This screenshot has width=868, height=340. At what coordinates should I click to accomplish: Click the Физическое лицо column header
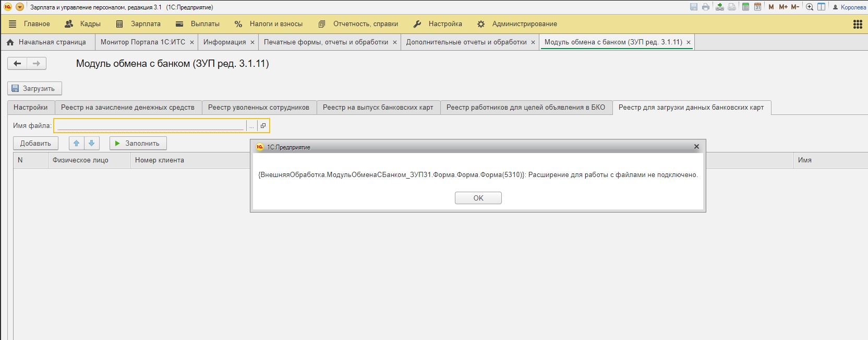click(89, 160)
